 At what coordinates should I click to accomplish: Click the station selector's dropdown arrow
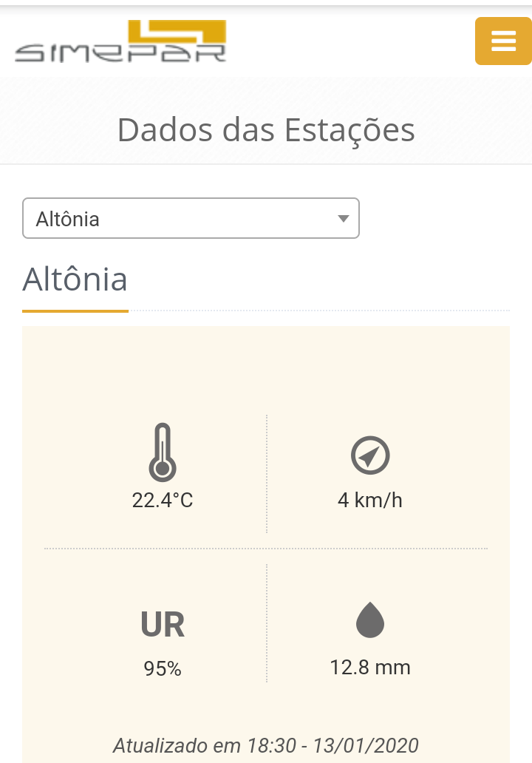(x=343, y=219)
